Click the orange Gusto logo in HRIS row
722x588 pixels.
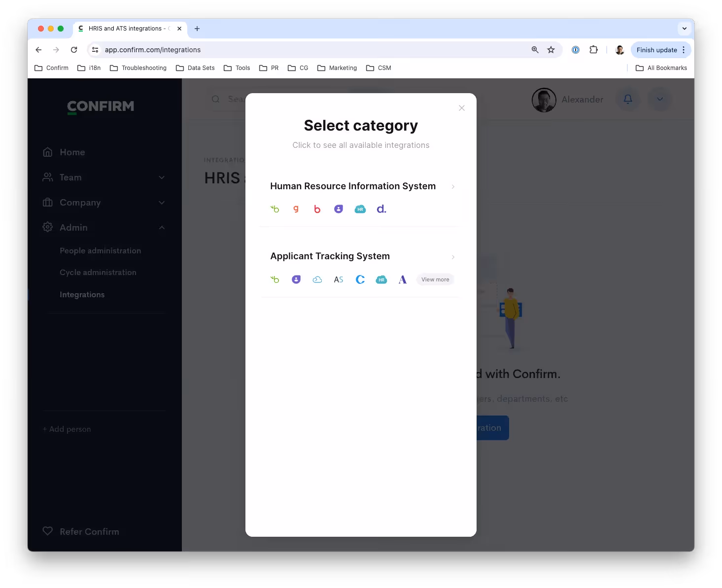pos(296,209)
